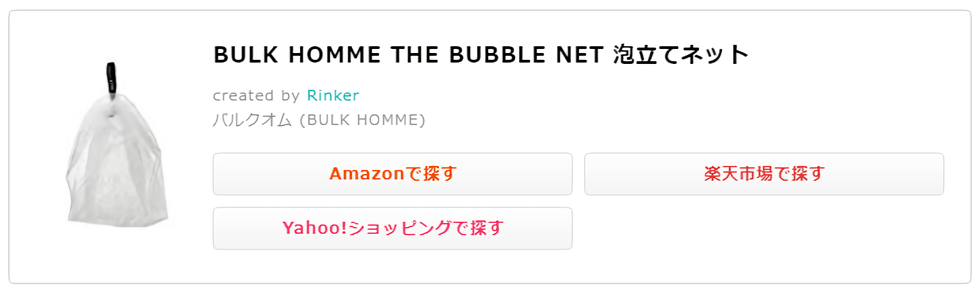
Task: Choose the orange Amazon search button
Action: pyautogui.click(x=393, y=174)
